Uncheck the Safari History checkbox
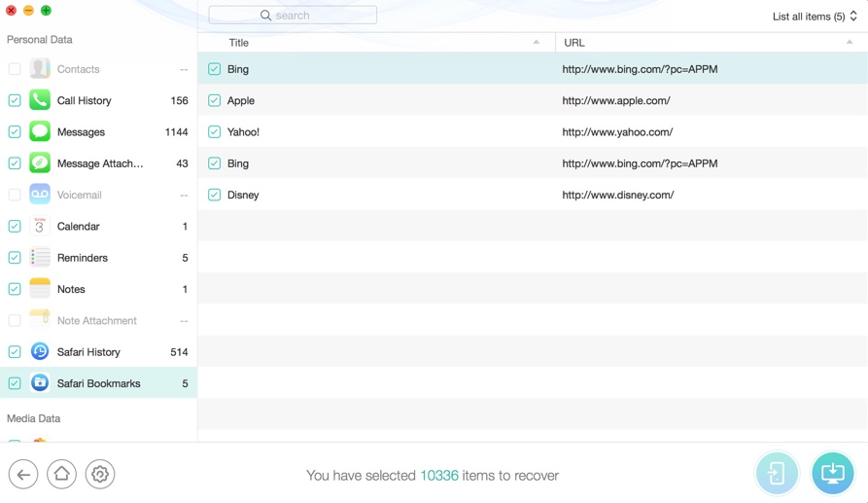868x503 pixels. click(15, 352)
